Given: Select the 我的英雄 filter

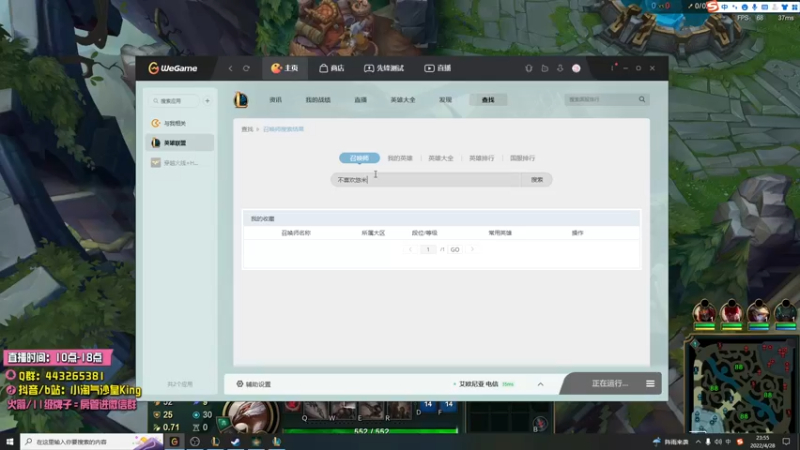Looking at the screenshot, I should pyautogui.click(x=399, y=158).
